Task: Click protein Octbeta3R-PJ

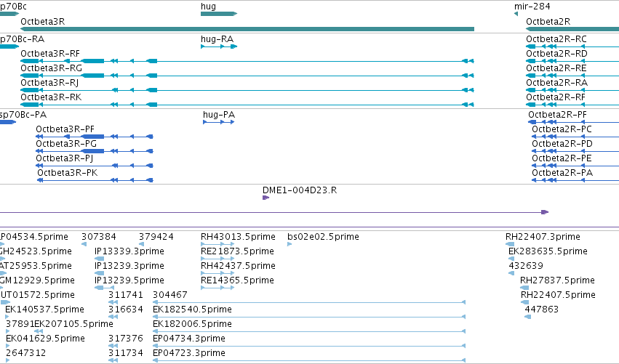Action: click(x=64, y=158)
